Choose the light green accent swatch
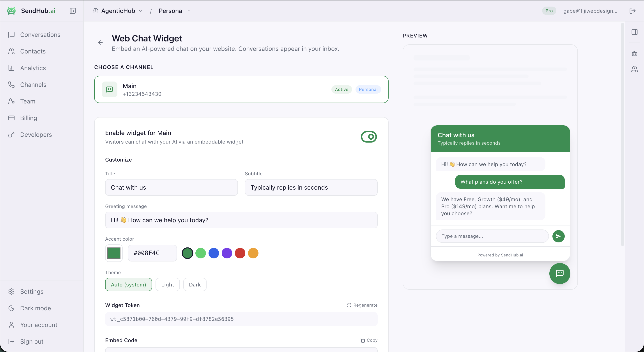644x352 pixels. pyautogui.click(x=200, y=253)
